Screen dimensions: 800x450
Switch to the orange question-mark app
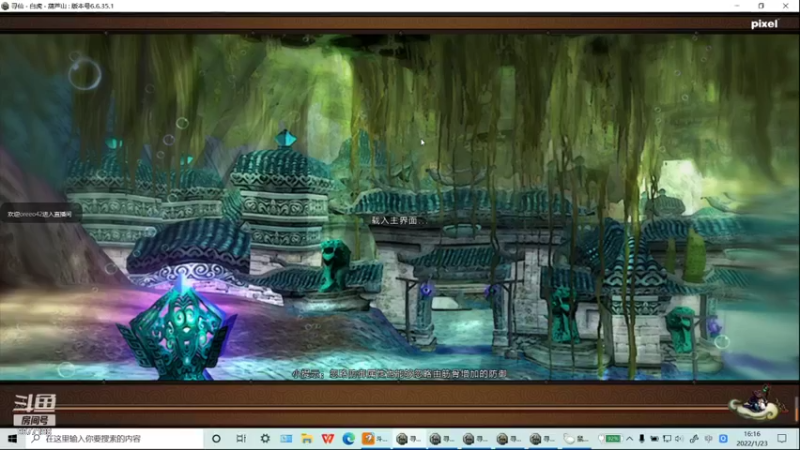[x=375, y=439]
